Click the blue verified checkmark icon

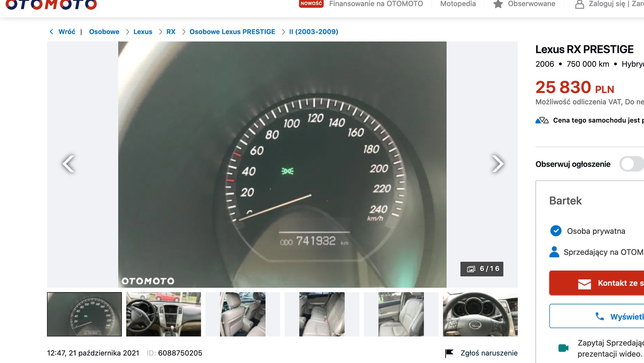click(556, 231)
